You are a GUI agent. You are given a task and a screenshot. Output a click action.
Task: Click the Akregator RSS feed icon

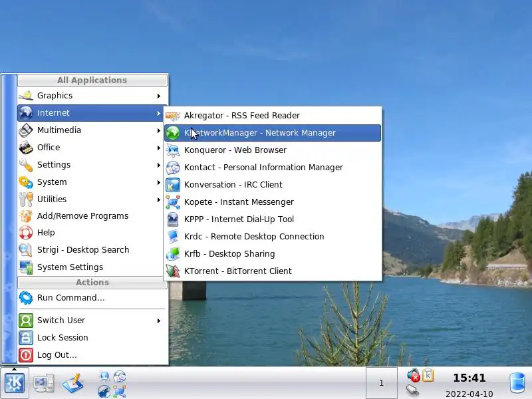pyautogui.click(x=173, y=116)
